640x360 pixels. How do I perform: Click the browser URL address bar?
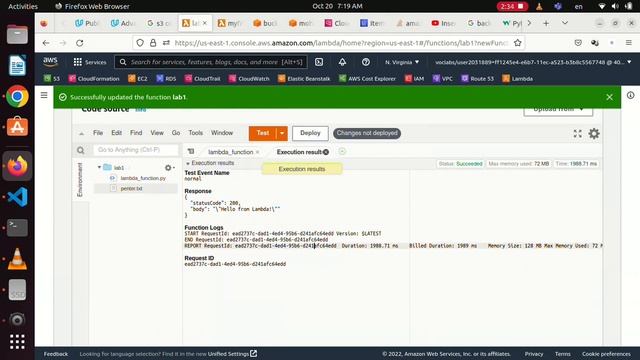[329, 43]
